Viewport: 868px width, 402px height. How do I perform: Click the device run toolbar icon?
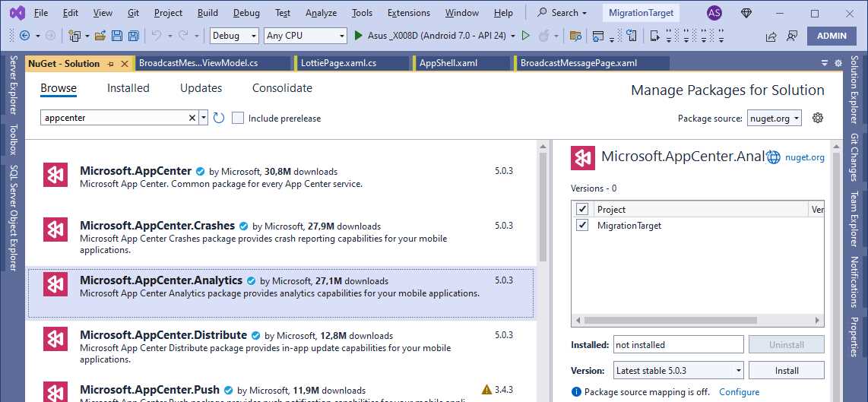coord(655,36)
